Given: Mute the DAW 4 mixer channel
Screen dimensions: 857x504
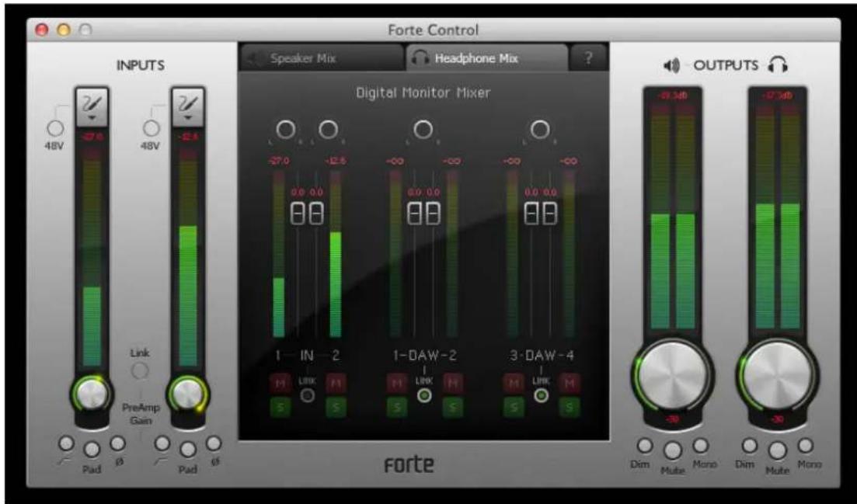Looking at the screenshot, I should (x=570, y=384).
